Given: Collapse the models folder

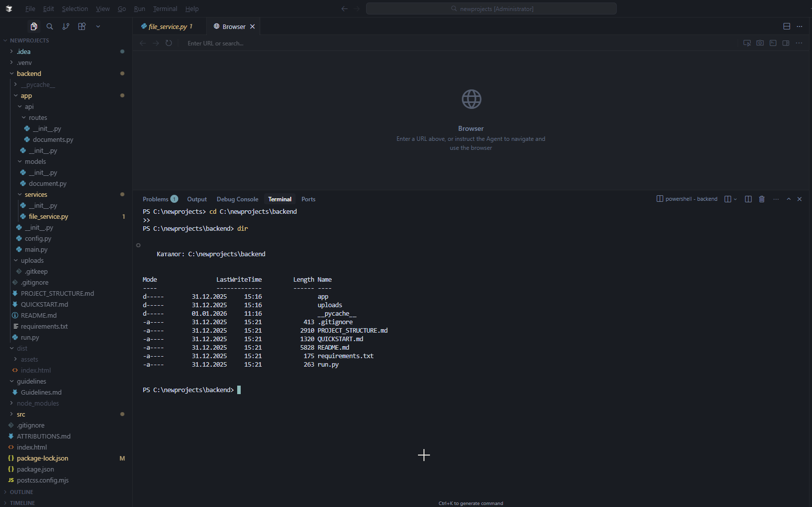Looking at the screenshot, I should pyautogui.click(x=66, y=161).
